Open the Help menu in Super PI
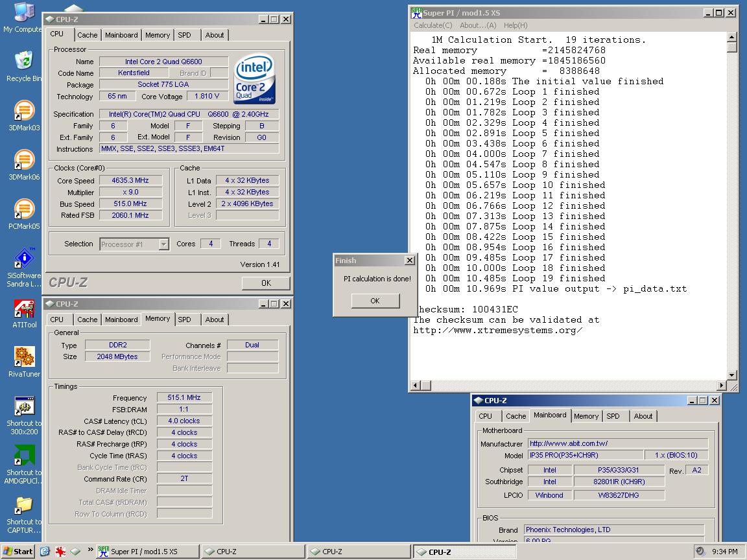 pyautogui.click(x=516, y=25)
